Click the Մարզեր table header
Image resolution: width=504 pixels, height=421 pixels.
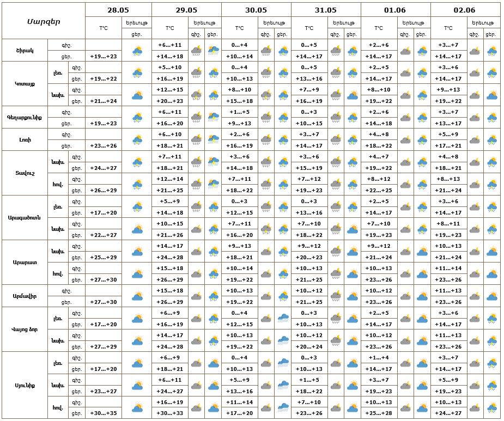click(x=44, y=22)
